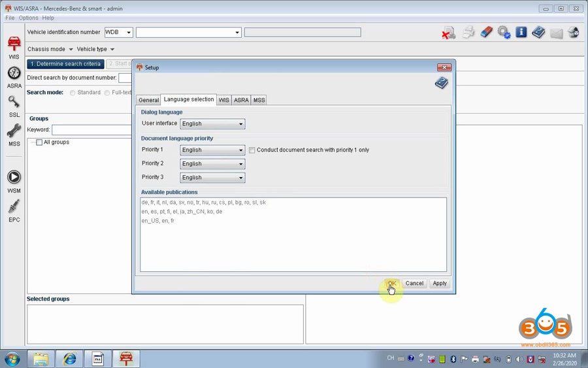
Task: Open the WDB VIN prefix dropdown
Action: (x=118, y=32)
